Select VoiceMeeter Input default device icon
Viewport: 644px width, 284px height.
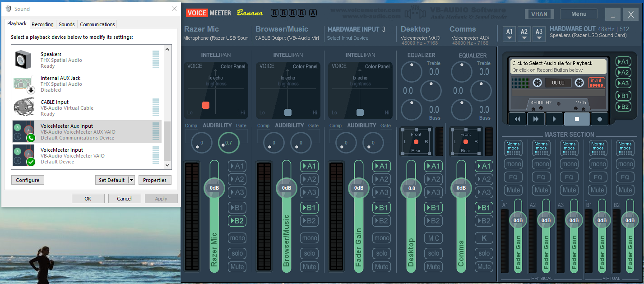click(x=23, y=155)
